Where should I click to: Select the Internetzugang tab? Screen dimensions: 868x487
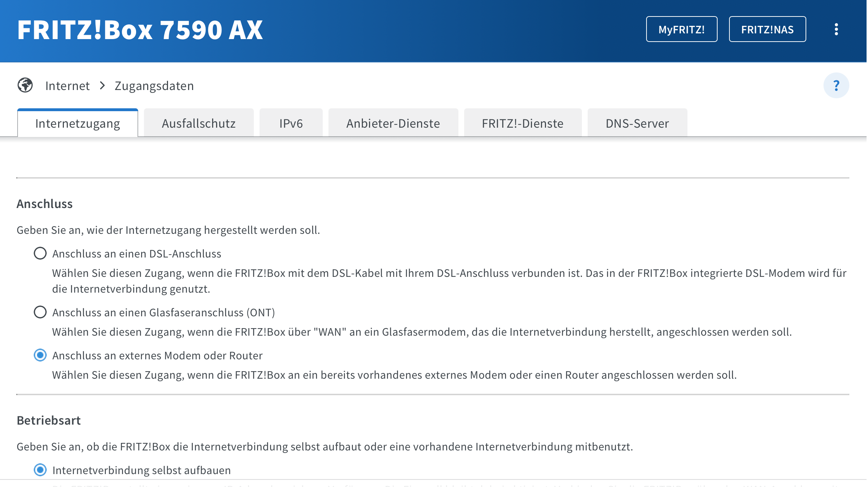click(78, 123)
